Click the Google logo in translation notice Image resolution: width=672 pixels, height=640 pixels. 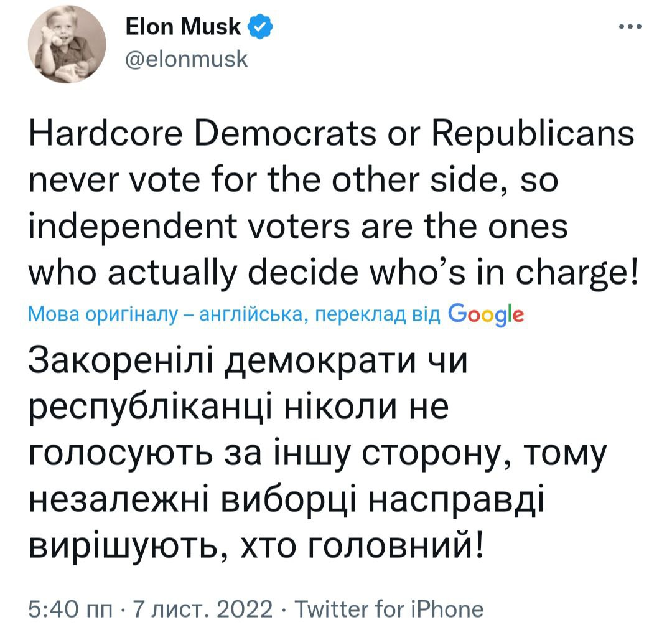486,314
